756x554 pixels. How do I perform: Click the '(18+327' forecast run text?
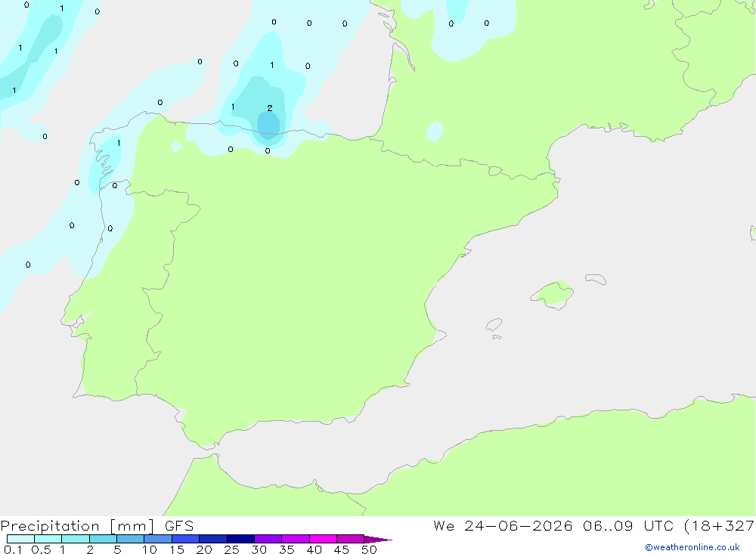(x=719, y=526)
